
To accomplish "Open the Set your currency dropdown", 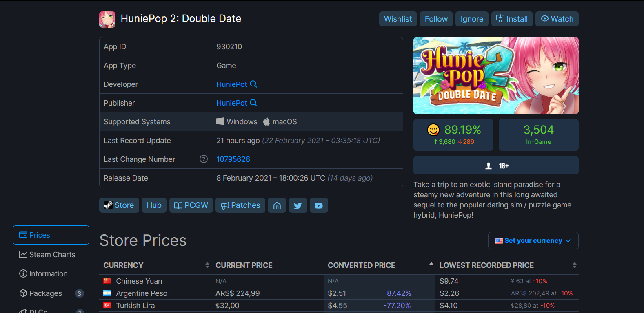I will (x=533, y=240).
